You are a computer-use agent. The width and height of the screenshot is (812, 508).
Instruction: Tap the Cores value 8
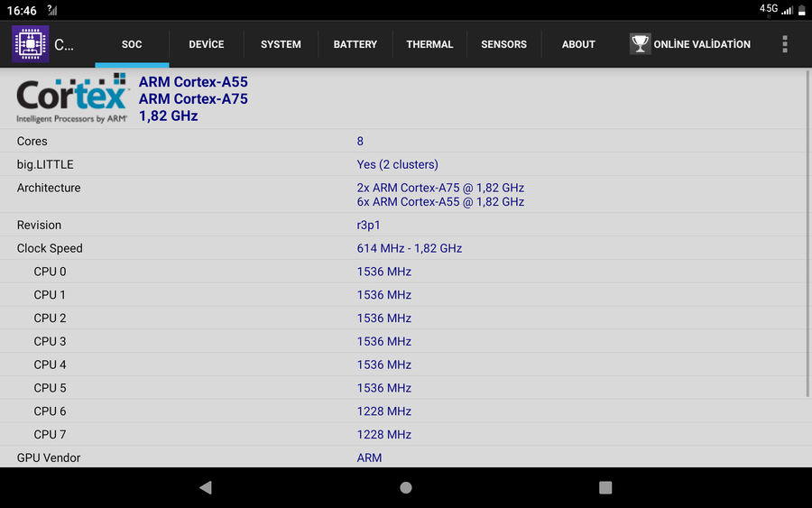pyautogui.click(x=360, y=141)
